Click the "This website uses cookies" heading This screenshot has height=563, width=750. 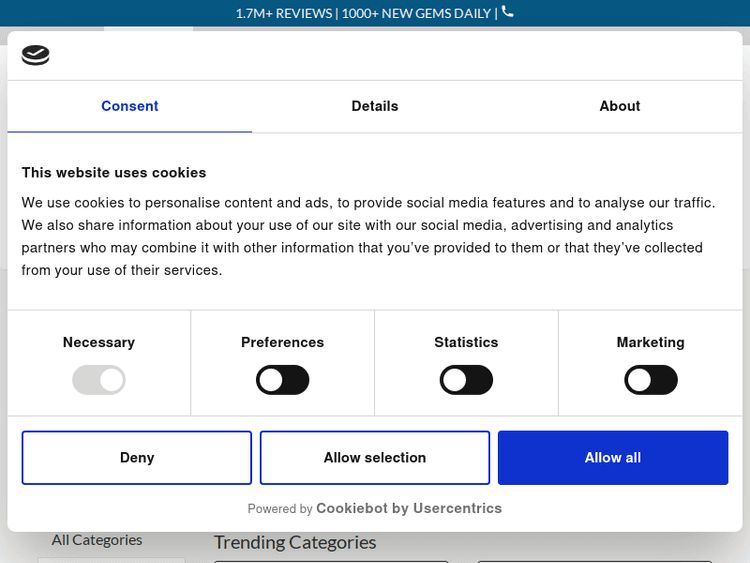(114, 172)
